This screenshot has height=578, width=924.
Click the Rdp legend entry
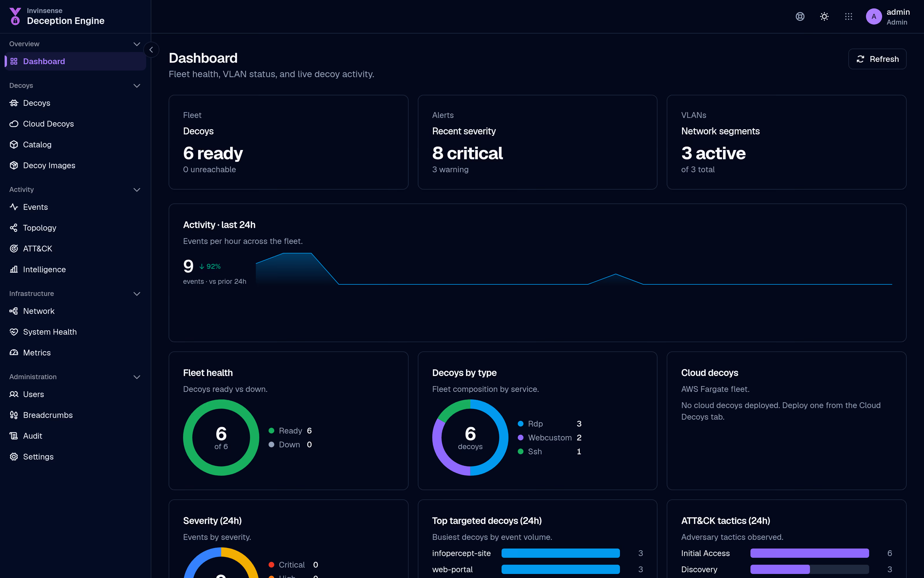(549, 424)
